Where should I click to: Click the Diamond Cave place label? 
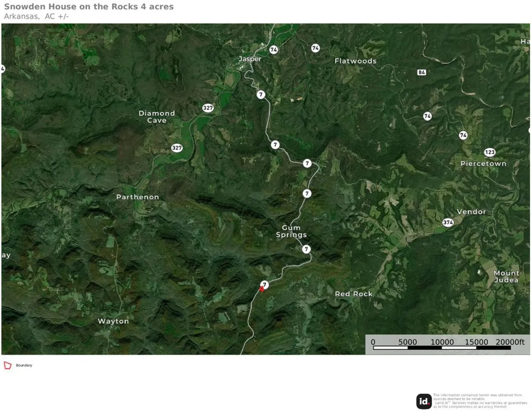(157, 117)
